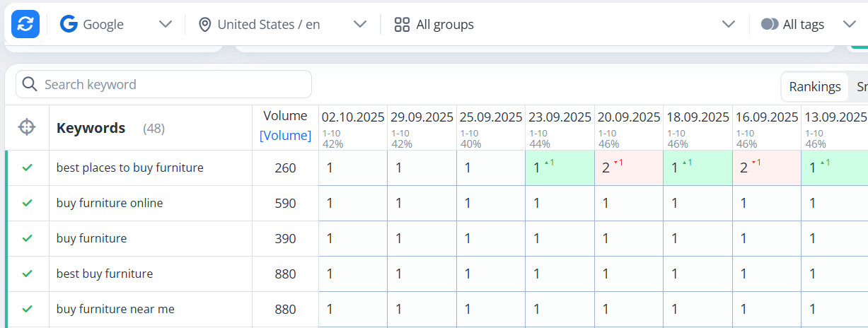This screenshot has width=868, height=328.
Task: Click the 25.09.2025 date column header
Action: [x=491, y=117]
